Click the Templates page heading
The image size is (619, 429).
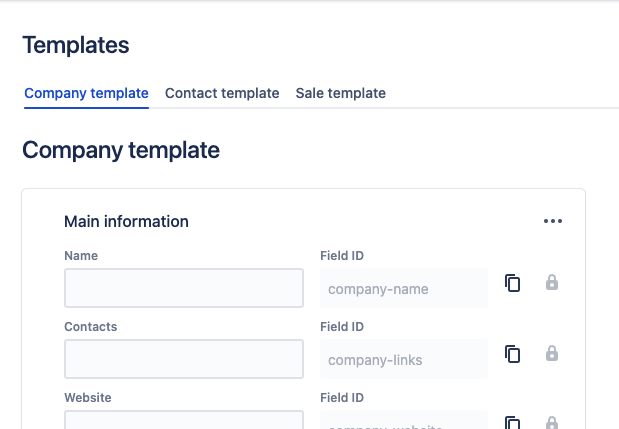coord(76,45)
